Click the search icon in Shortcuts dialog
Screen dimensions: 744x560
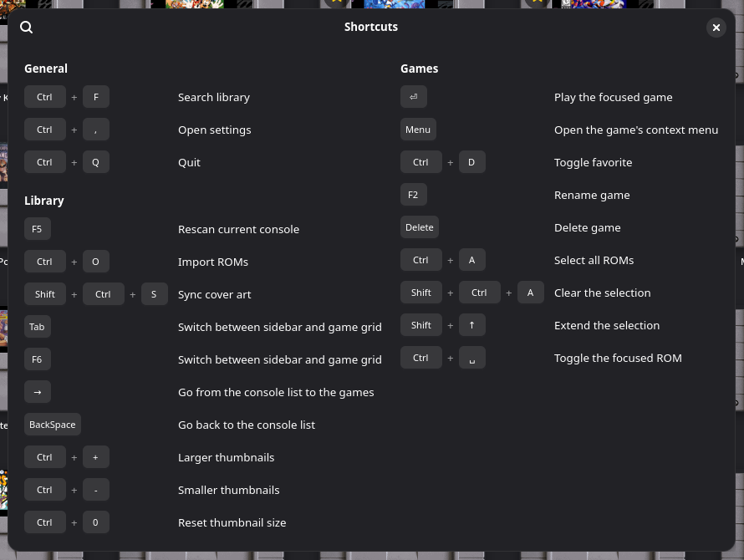point(27,27)
